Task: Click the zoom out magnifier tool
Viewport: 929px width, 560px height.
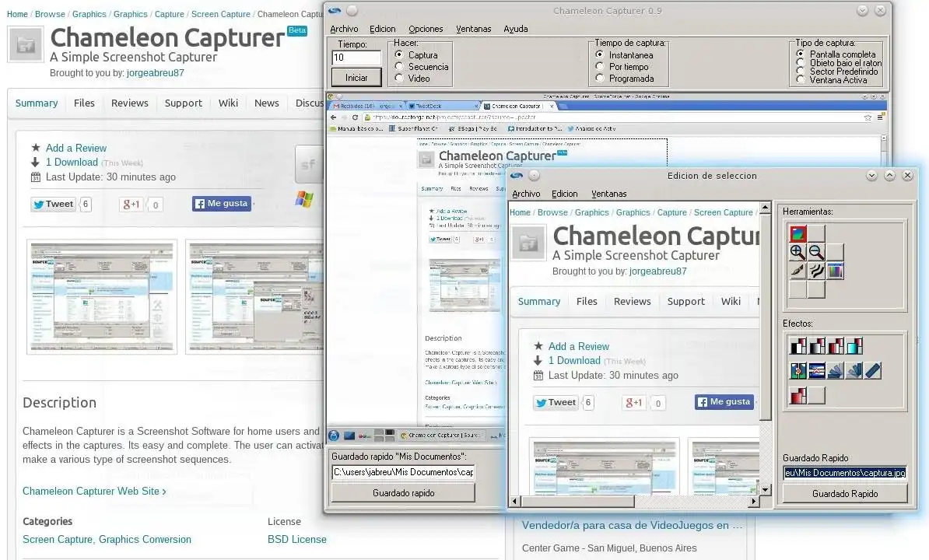Action: tap(816, 252)
